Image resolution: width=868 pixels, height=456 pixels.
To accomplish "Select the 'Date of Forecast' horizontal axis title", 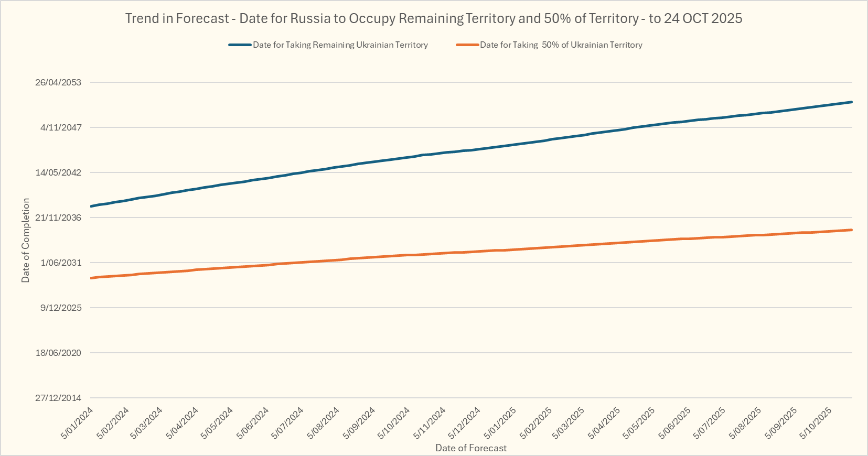I will tap(470, 448).
